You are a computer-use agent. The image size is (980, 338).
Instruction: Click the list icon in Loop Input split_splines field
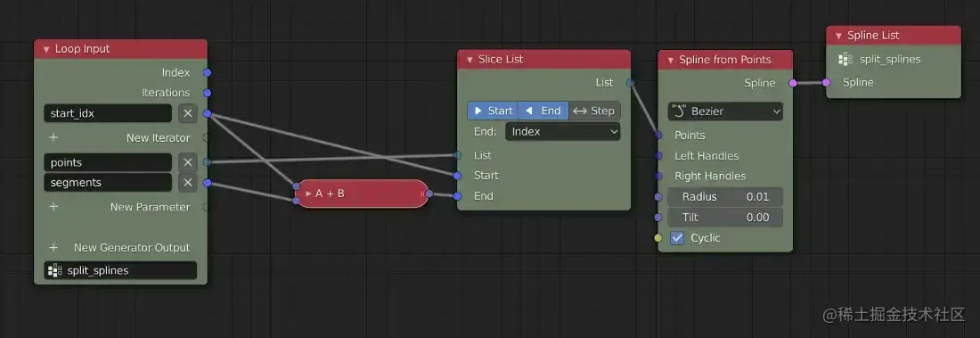55,270
